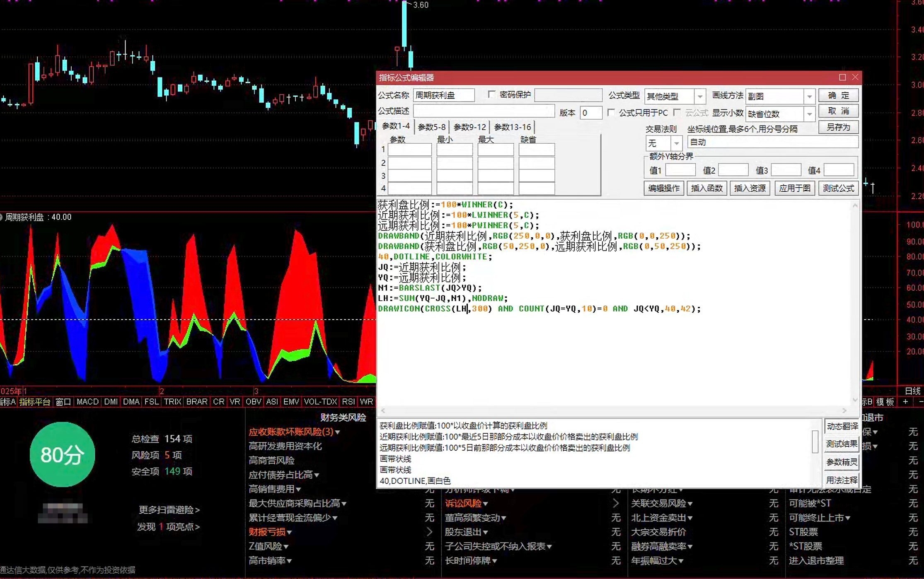Click the translation pane vertical scrollbar thumb
Image resolution: width=924 pixels, height=579 pixels.
pos(815,442)
